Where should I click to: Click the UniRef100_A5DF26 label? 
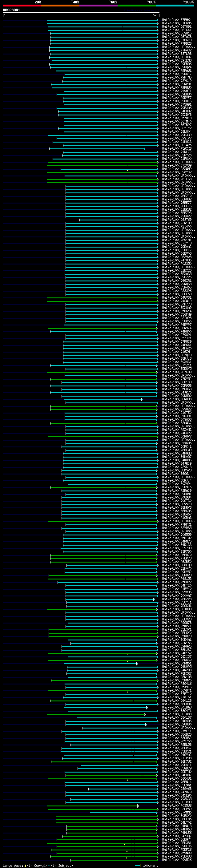tap(176, 850)
